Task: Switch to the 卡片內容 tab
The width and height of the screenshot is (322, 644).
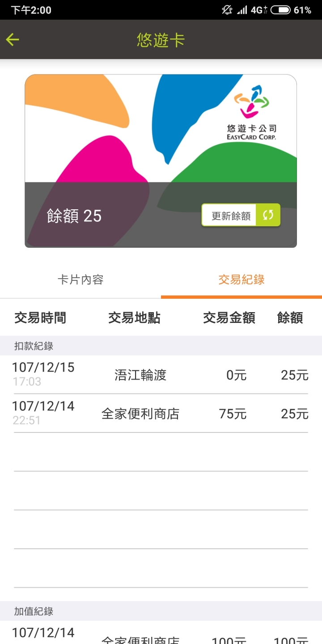Action: pyautogui.click(x=80, y=280)
